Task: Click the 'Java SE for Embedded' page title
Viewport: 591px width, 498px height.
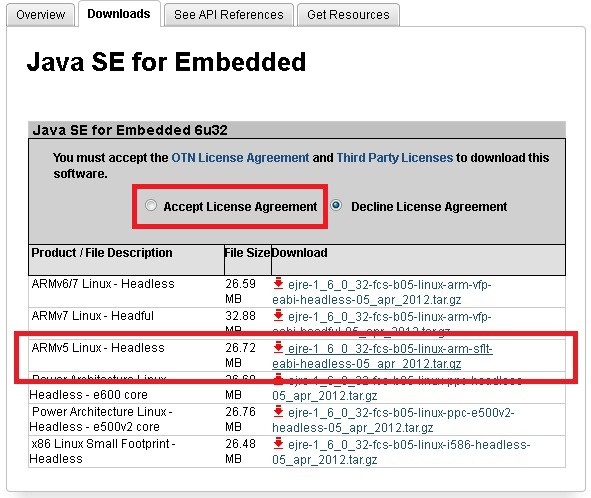Action: pos(166,62)
